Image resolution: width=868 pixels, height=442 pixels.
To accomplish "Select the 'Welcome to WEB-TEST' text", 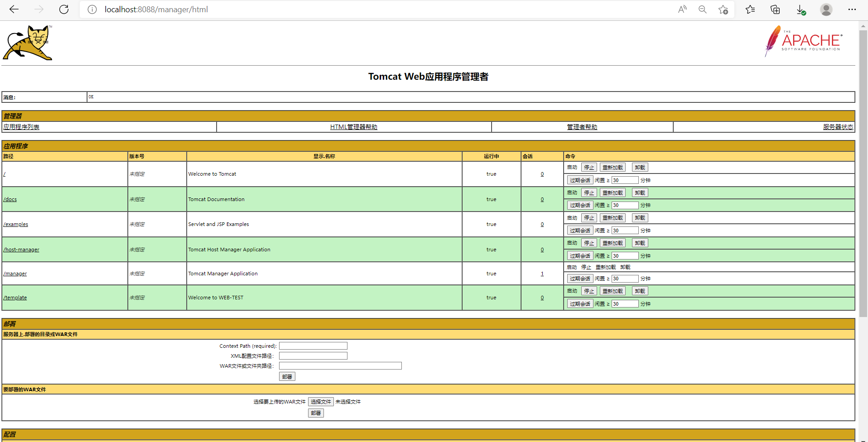I will (216, 298).
